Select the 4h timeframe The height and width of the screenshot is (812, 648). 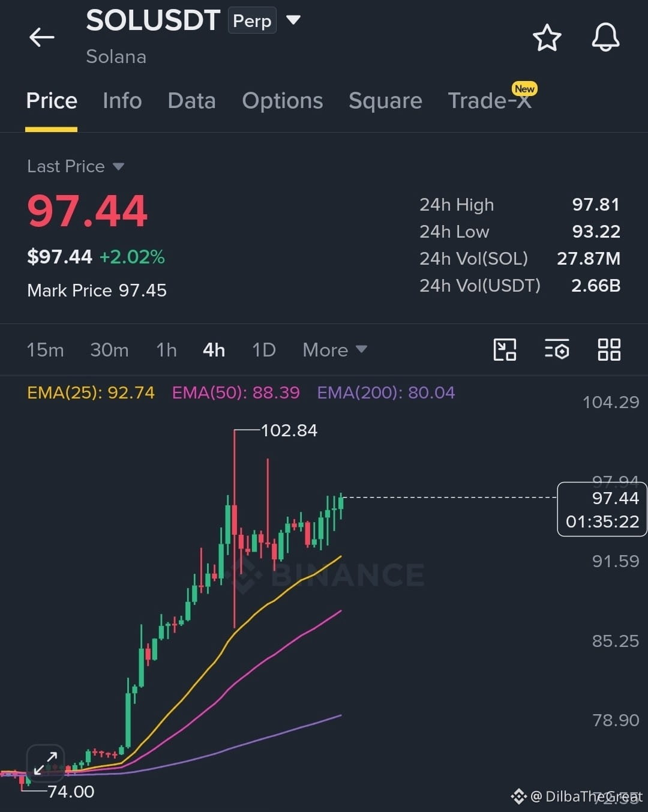tap(214, 350)
